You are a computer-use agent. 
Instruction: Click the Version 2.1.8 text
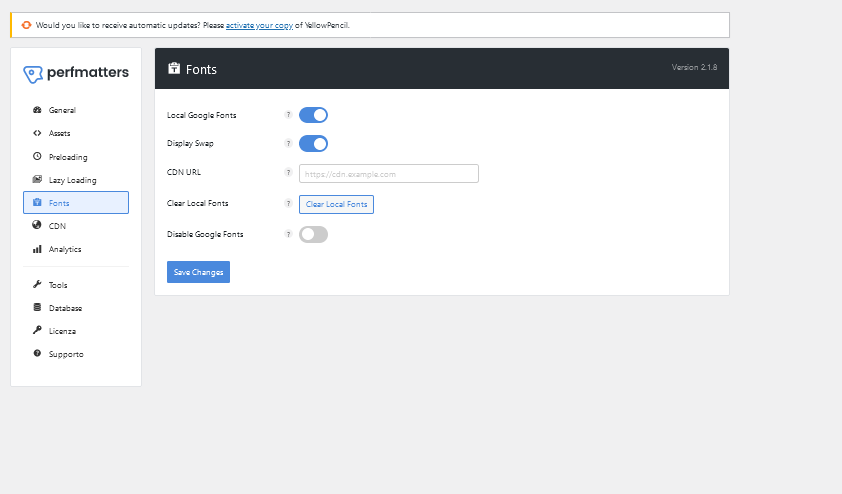(x=694, y=67)
